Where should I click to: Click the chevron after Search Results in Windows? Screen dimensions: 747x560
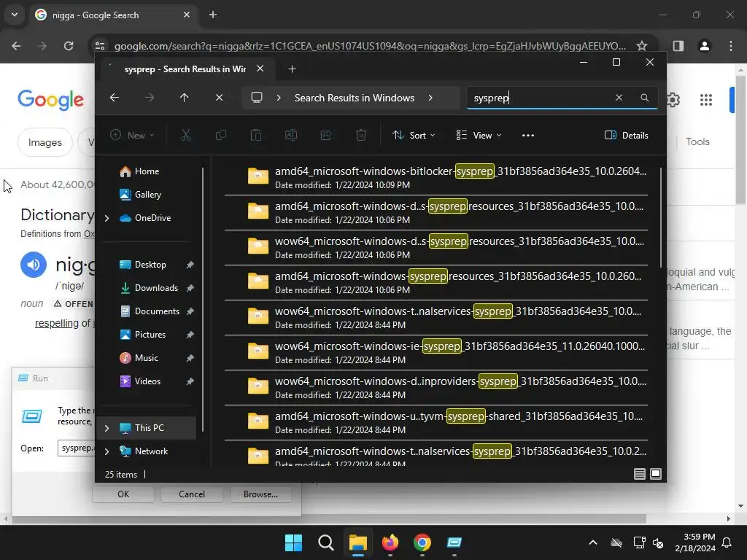coord(430,98)
